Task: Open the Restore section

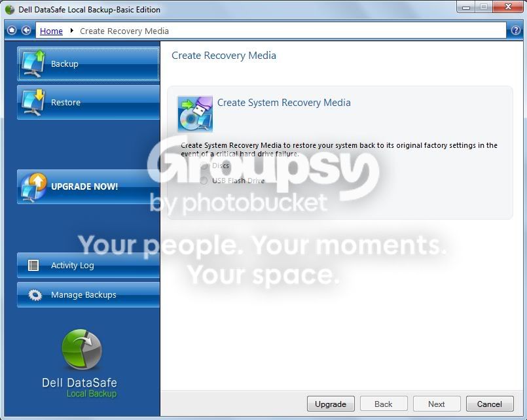Action: click(88, 103)
